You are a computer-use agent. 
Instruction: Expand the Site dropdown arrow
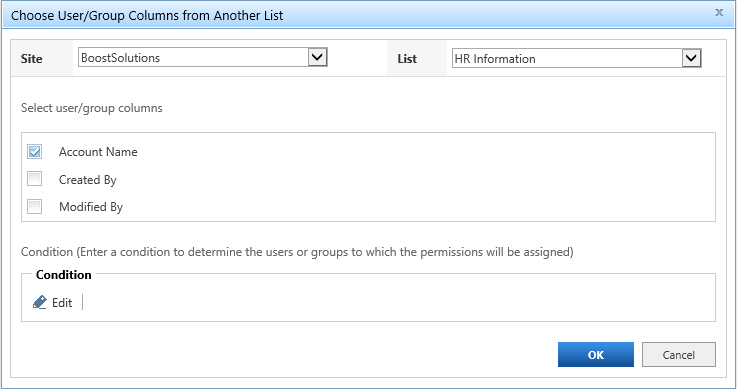[x=318, y=57]
